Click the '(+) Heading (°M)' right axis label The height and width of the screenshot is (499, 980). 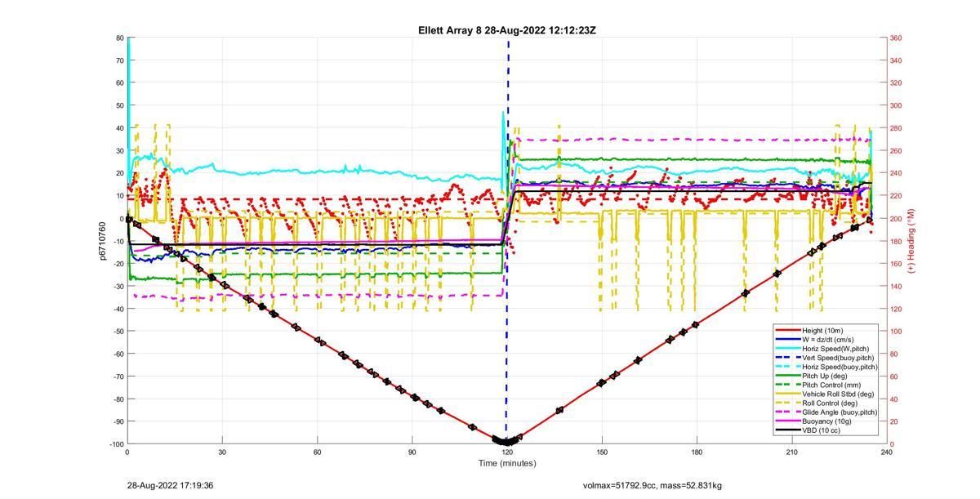(x=912, y=241)
